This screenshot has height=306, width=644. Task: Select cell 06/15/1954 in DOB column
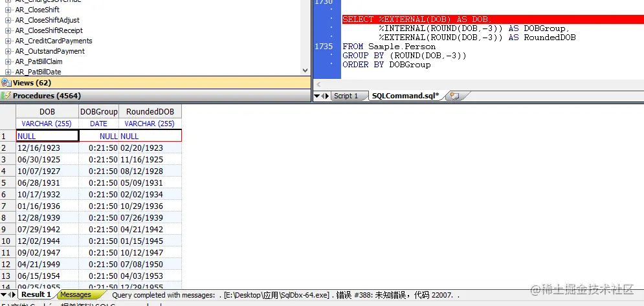coord(47,276)
